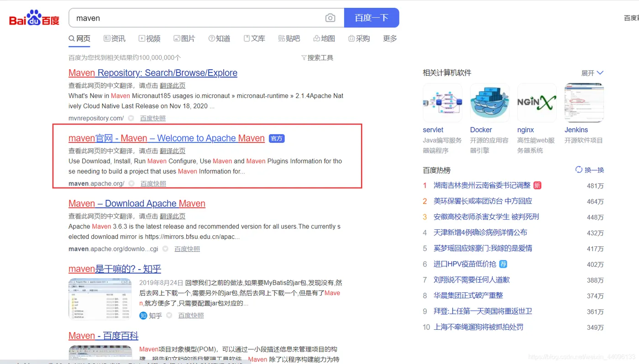The image size is (639, 364).
Task: Click the 百度一下 search button
Action: pyautogui.click(x=372, y=18)
